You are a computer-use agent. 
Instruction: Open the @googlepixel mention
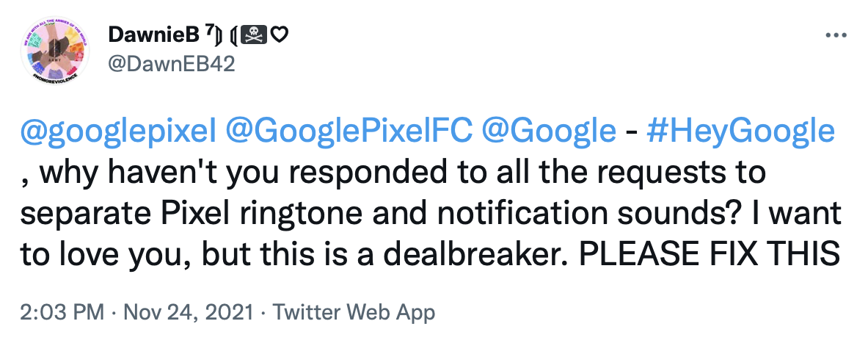(x=117, y=131)
